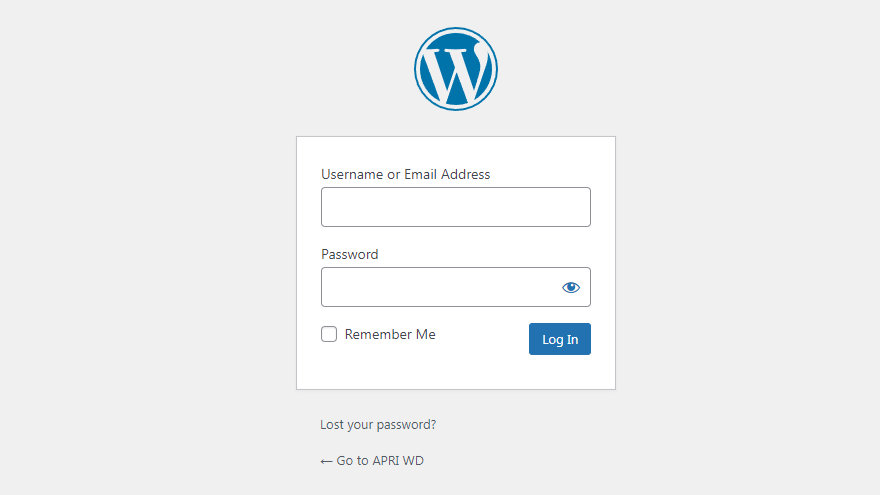Recover account via Lost your password?
Viewport: 880px width, 495px height.
pyautogui.click(x=378, y=424)
